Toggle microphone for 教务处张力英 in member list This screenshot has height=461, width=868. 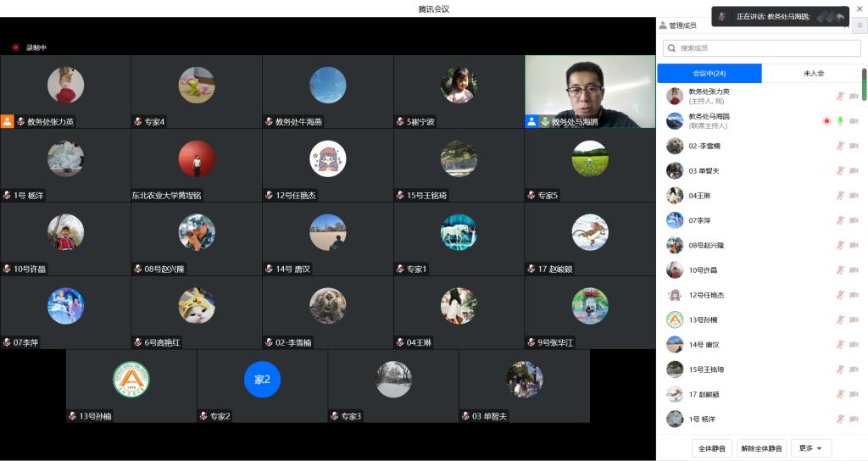coord(840,97)
